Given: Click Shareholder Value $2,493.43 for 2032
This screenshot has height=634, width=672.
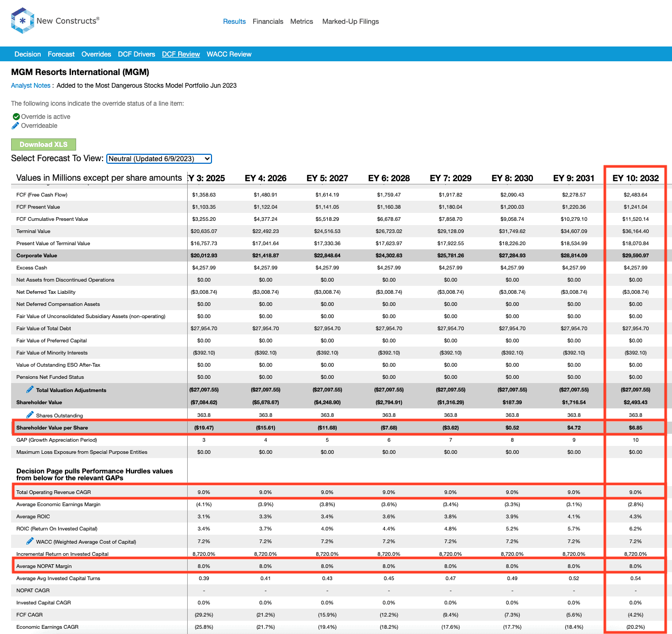Looking at the screenshot, I should (x=636, y=403).
